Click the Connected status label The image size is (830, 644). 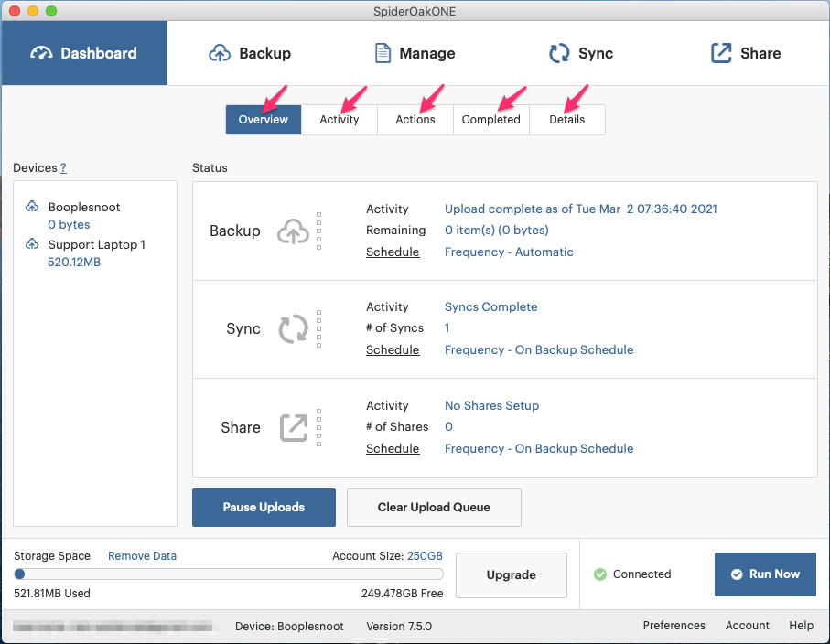tap(641, 574)
